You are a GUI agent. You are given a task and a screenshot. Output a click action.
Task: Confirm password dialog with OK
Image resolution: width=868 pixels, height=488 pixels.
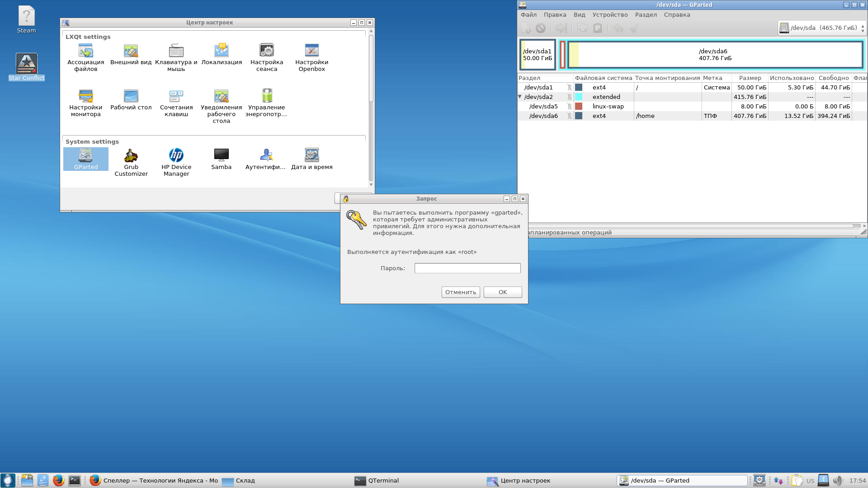coord(502,292)
